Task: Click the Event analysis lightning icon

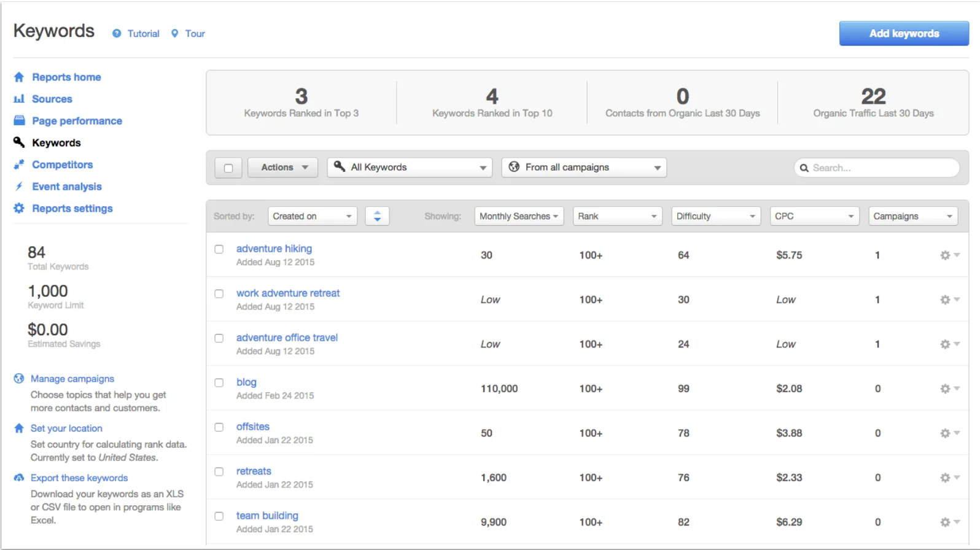Action: (19, 187)
